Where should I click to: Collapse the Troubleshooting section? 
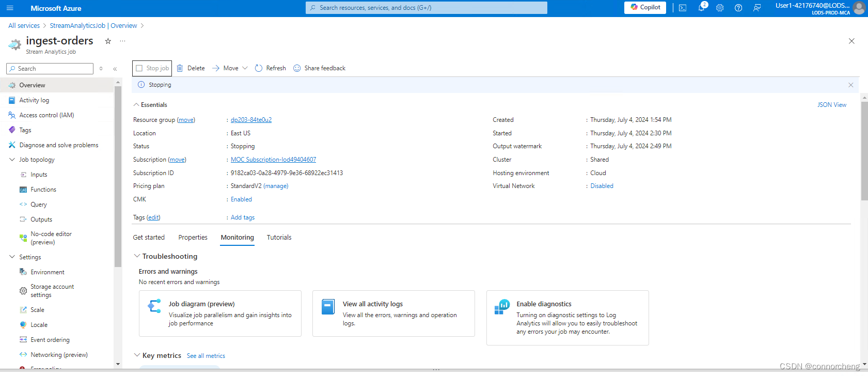tap(137, 256)
